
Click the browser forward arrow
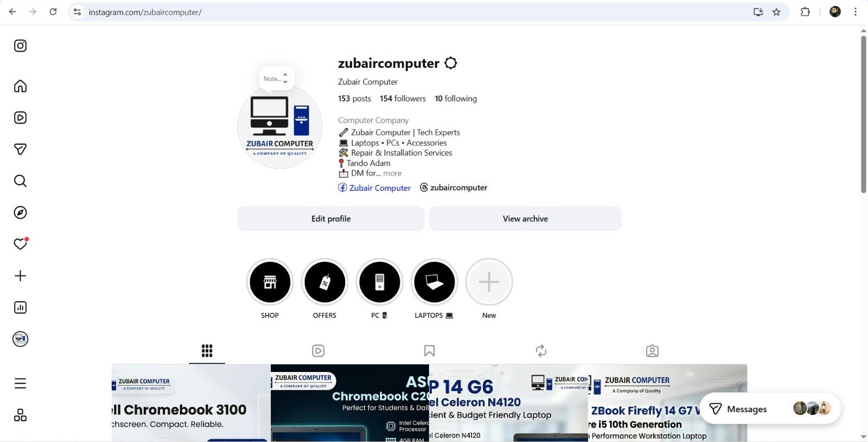click(x=33, y=11)
